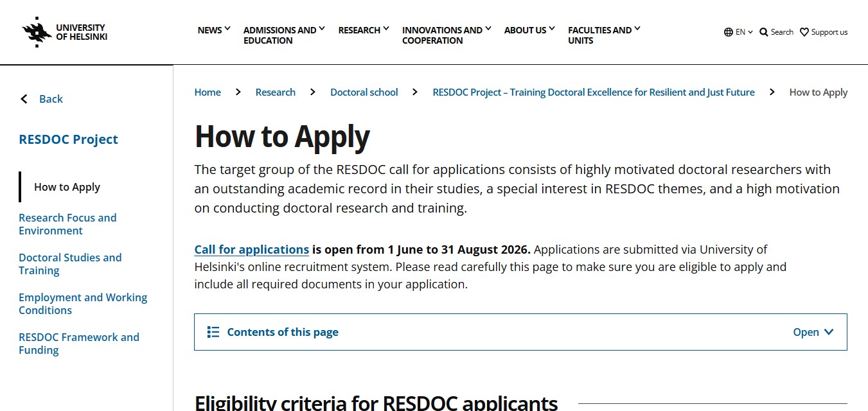The height and width of the screenshot is (411, 868).
Task: Open Doctoral school breadcrumb link
Action: (x=364, y=92)
